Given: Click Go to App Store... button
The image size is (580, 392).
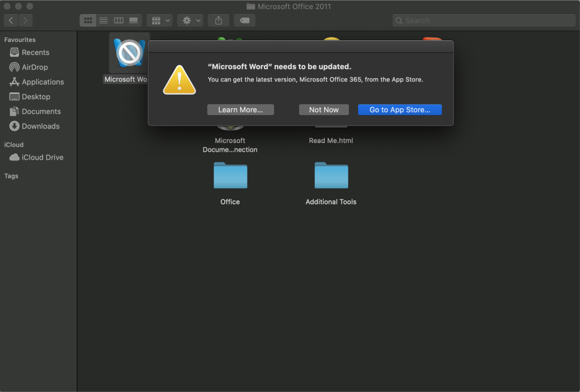Looking at the screenshot, I should (x=399, y=110).
